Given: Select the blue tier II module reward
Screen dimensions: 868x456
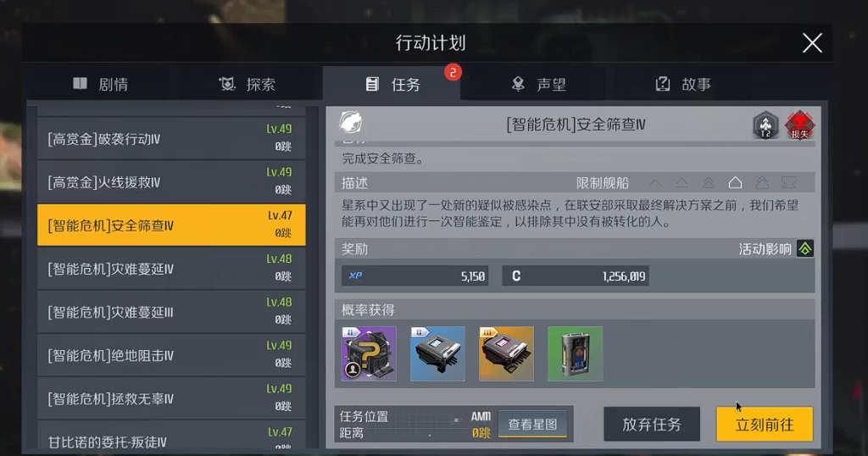Looking at the screenshot, I should click(437, 353).
